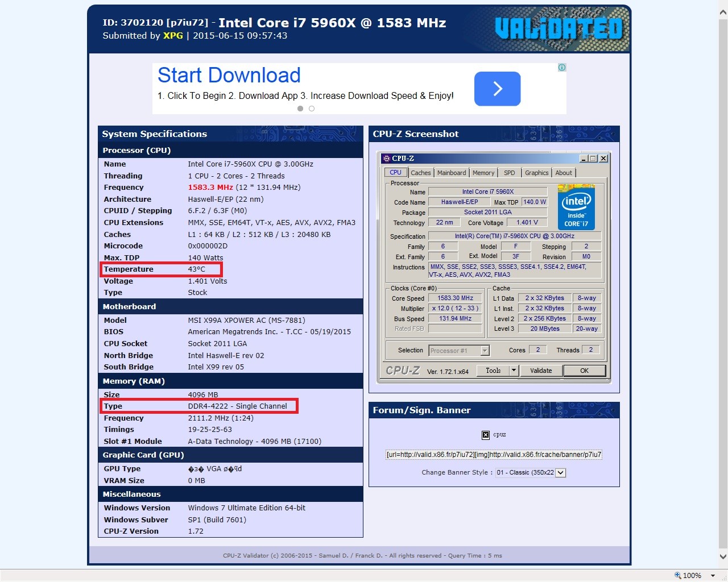Image resolution: width=728 pixels, height=582 pixels.
Task: Switch to the Caches tab
Action: pyautogui.click(x=421, y=173)
